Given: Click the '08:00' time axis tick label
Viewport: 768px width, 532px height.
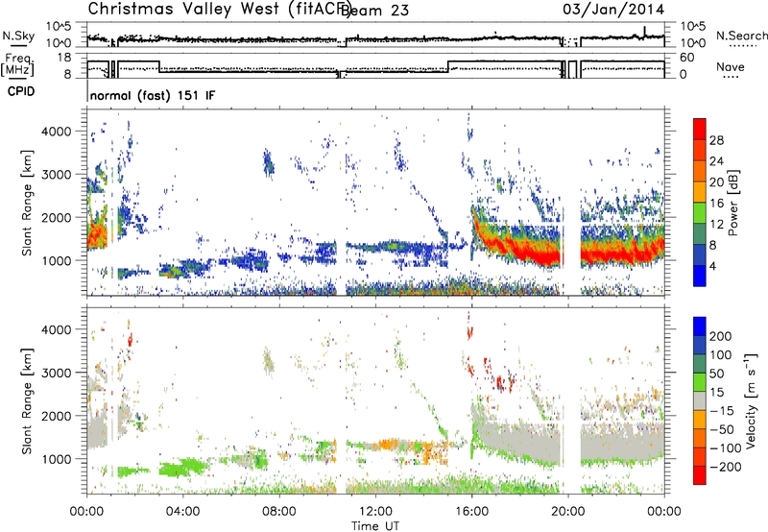Looking at the screenshot, I should click(x=279, y=512).
